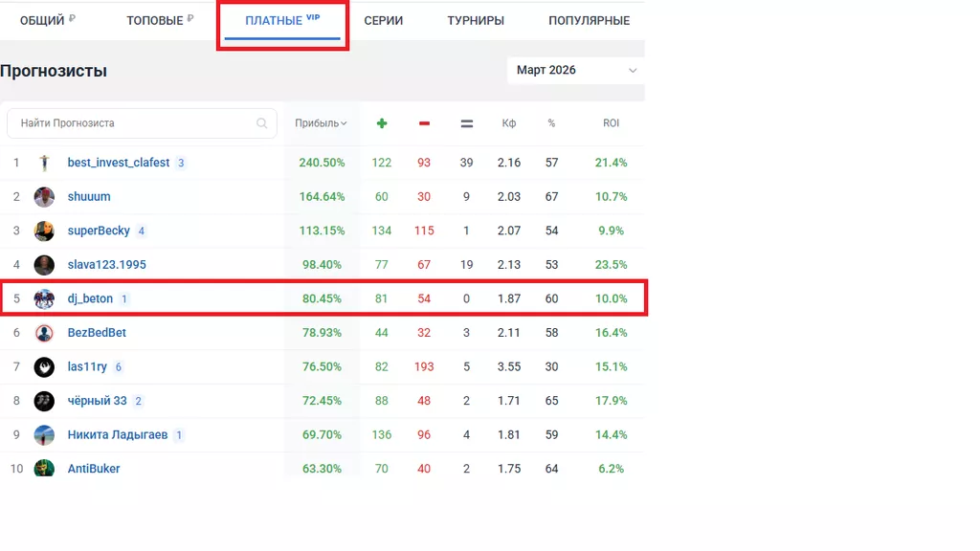980x551 pixels.
Task: Sort by red minus losses column
Action: click(424, 123)
